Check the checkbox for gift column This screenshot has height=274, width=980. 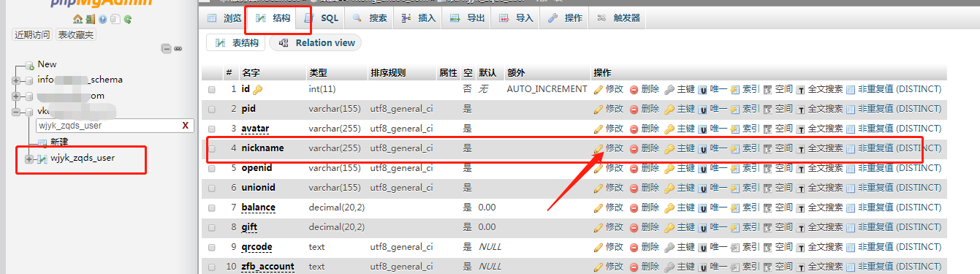point(212,227)
